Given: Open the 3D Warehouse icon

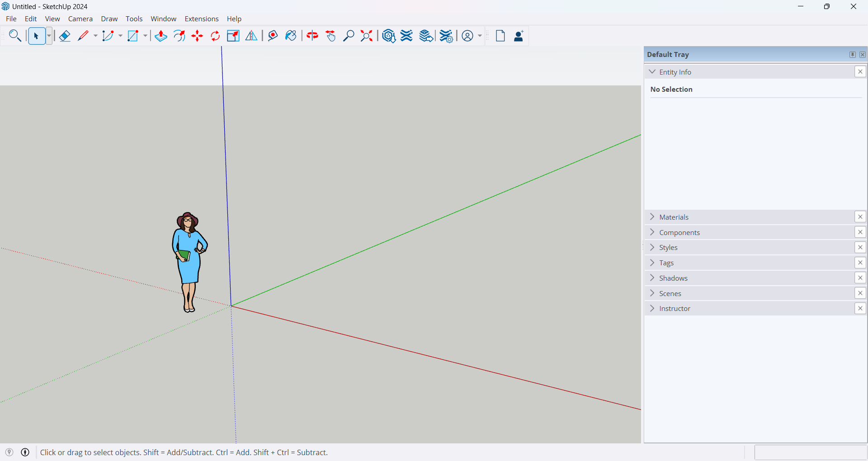Looking at the screenshot, I should (388, 36).
